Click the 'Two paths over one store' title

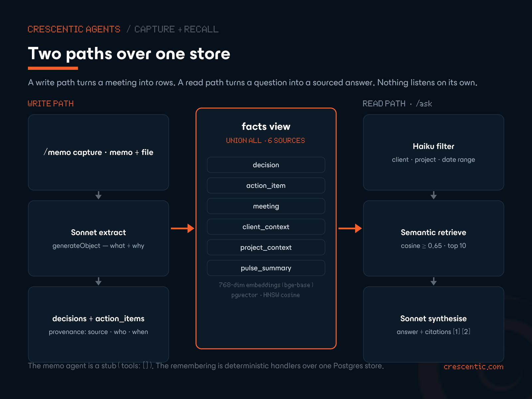[x=129, y=54]
